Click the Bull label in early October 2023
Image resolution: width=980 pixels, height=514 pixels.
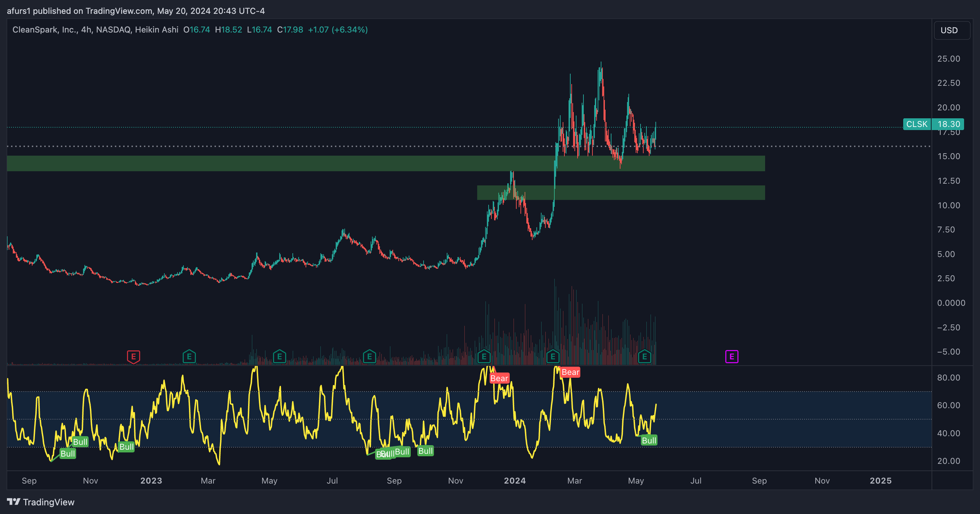(425, 451)
